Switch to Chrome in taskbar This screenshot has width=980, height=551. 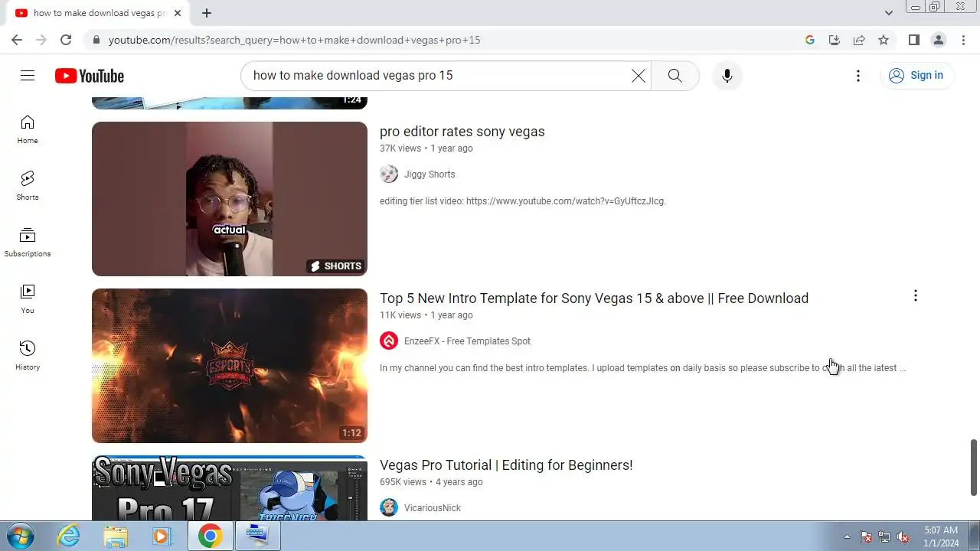click(x=210, y=536)
